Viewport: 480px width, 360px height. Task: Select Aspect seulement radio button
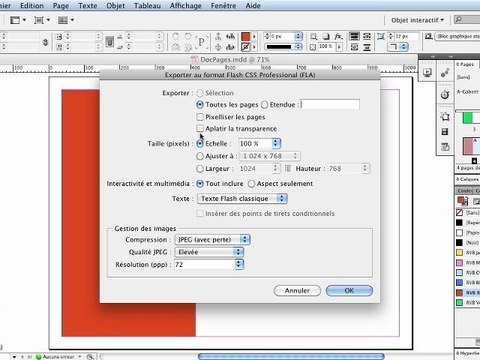pos(251,184)
